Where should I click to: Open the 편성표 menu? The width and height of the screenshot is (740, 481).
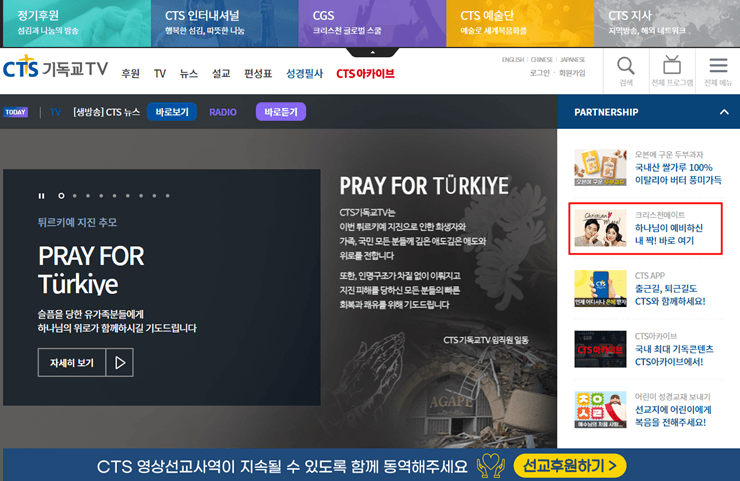258,74
